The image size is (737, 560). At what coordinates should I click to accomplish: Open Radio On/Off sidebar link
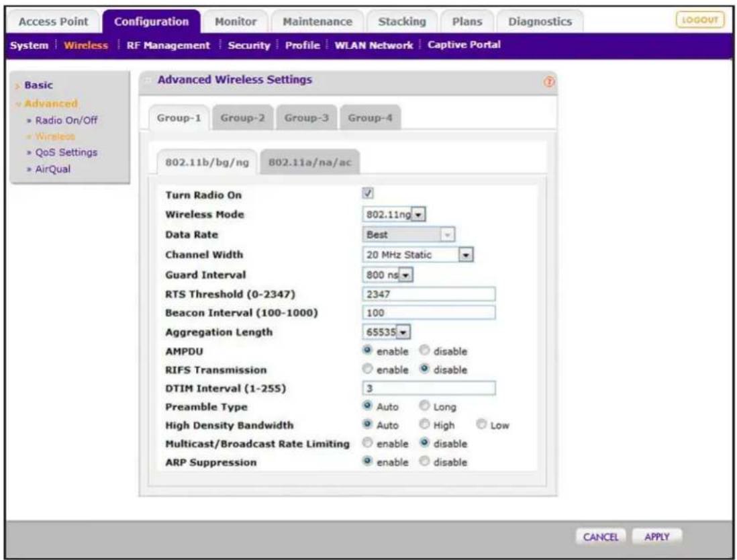pos(66,120)
